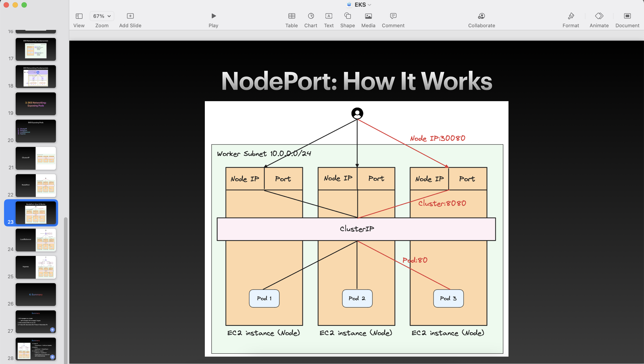The image size is (644, 364).
Task: Toggle the Document inspector panel
Action: coord(627,16)
